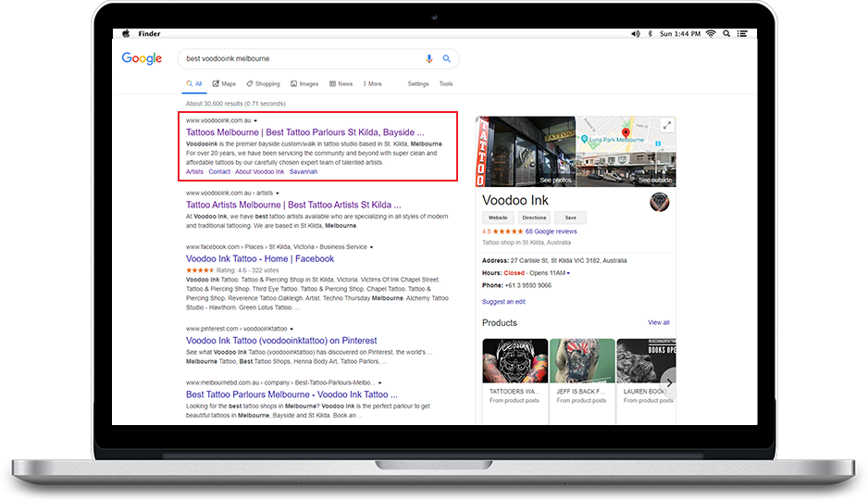The height and width of the screenshot is (501, 868).
Task: Click the voice search microphone icon
Action: tap(429, 58)
